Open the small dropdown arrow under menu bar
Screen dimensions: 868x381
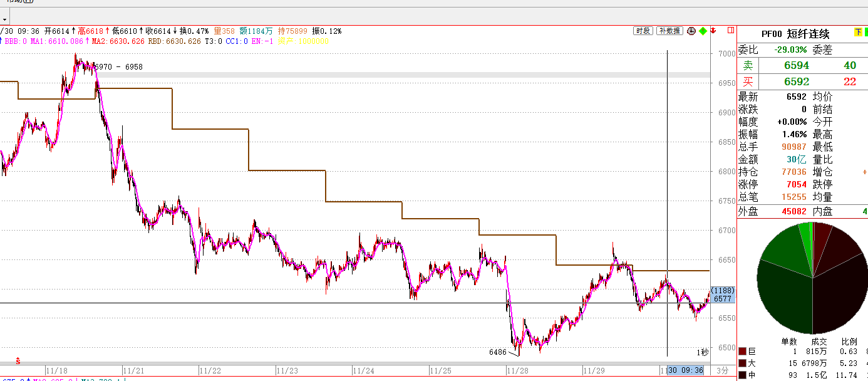(x=4, y=19)
